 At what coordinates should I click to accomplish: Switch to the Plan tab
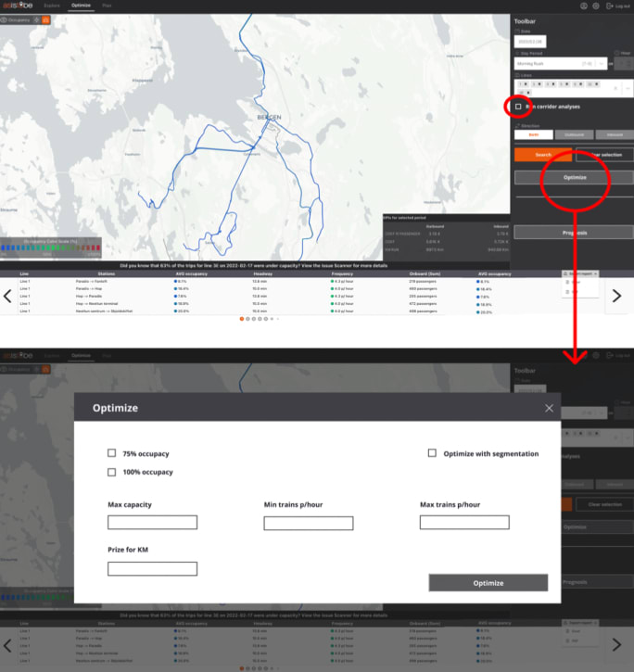pyautogui.click(x=108, y=6)
